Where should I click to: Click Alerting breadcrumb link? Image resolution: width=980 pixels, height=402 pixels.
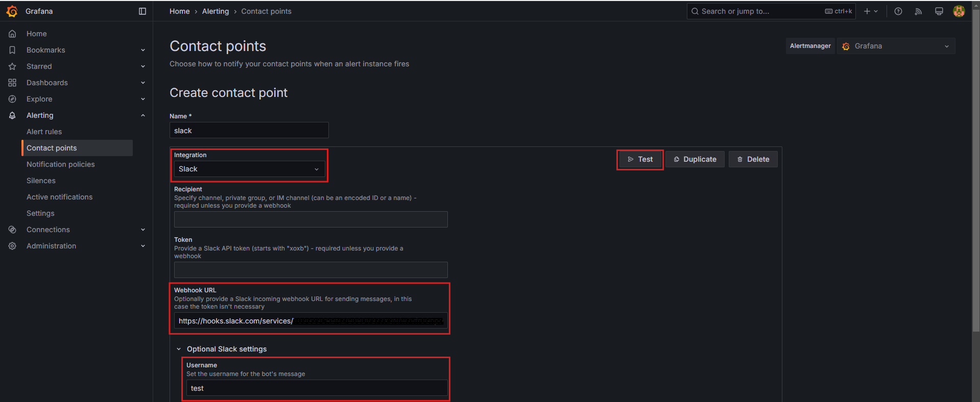(x=216, y=11)
